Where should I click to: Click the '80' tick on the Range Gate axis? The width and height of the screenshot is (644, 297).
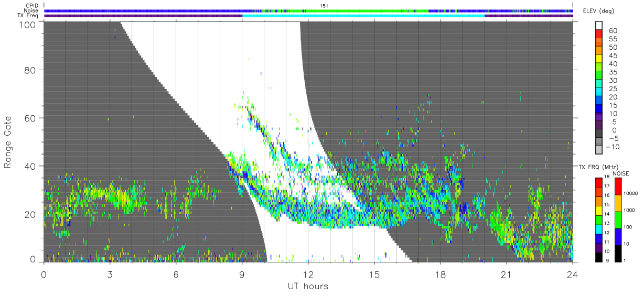[30, 69]
